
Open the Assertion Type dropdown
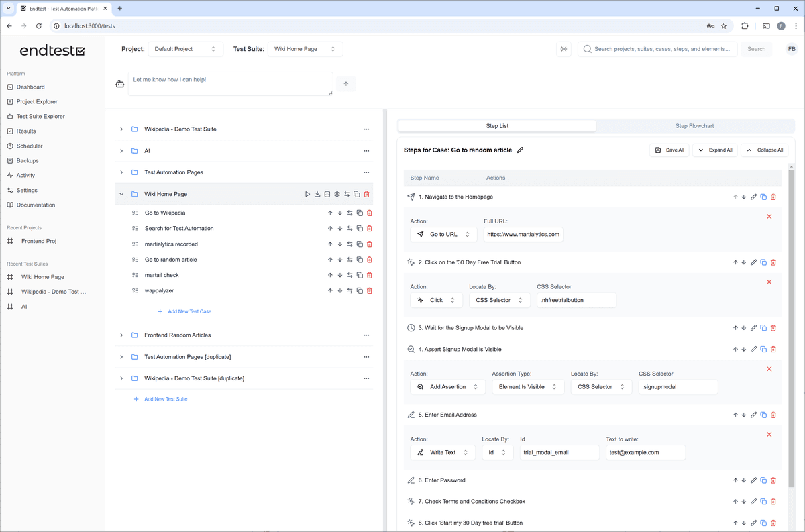[527, 387]
